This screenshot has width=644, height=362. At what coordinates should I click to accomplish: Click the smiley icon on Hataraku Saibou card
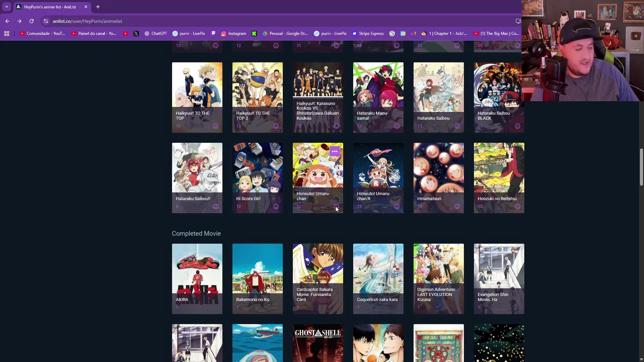coord(457,126)
